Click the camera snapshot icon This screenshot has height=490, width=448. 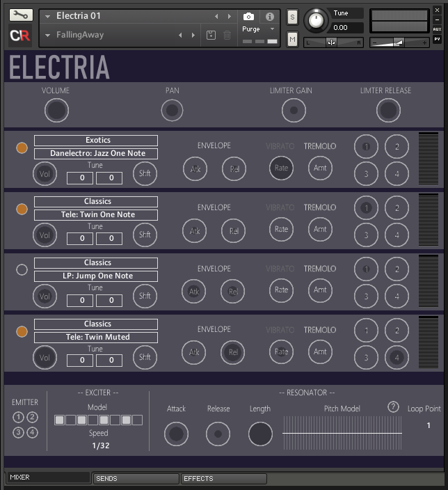point(248,16)
